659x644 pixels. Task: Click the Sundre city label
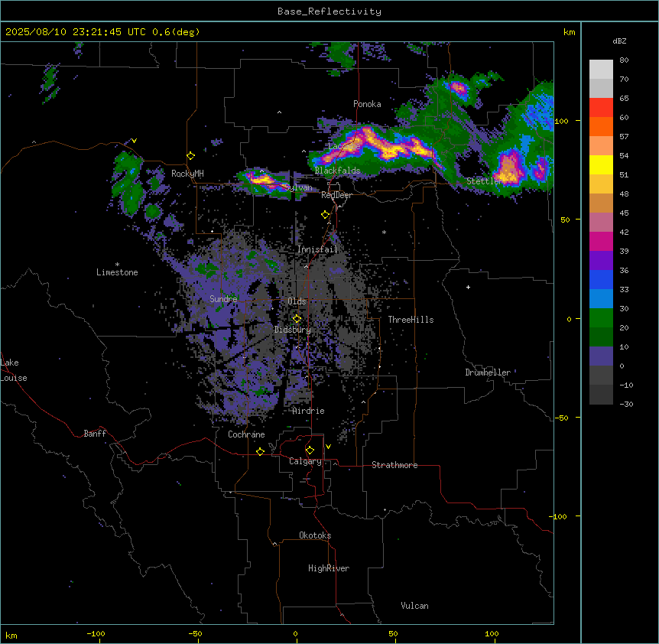pos(223,299)
